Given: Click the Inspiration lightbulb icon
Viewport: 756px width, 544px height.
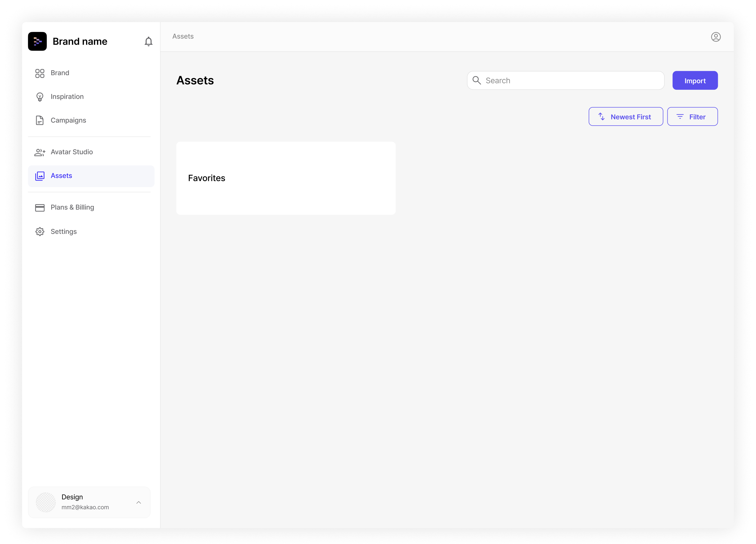Looking at the screenshot, I should tap(40, 97).
